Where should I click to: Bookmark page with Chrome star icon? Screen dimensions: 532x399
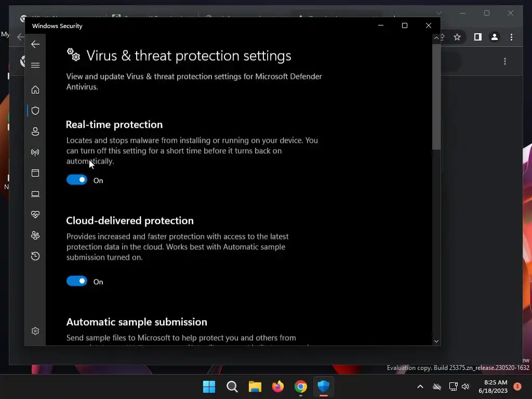pos(457,37)
